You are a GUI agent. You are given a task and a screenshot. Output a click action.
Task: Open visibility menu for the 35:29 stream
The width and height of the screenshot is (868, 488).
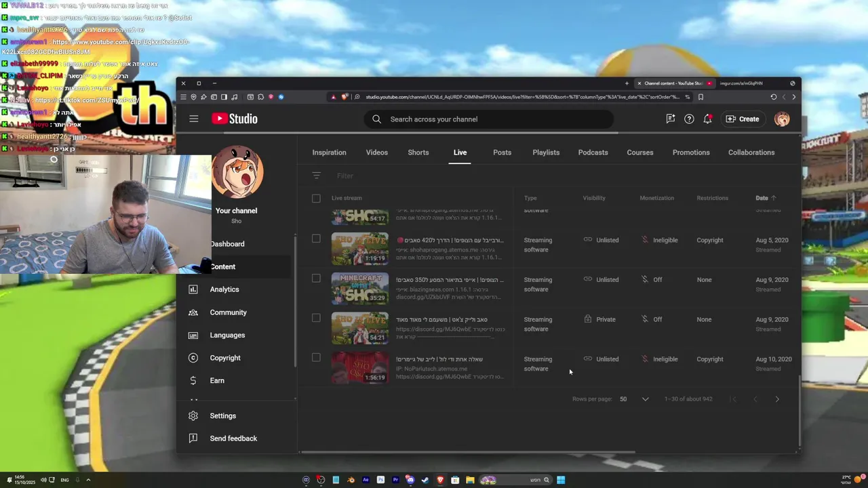pyautogui.click(x=601, y=280)
